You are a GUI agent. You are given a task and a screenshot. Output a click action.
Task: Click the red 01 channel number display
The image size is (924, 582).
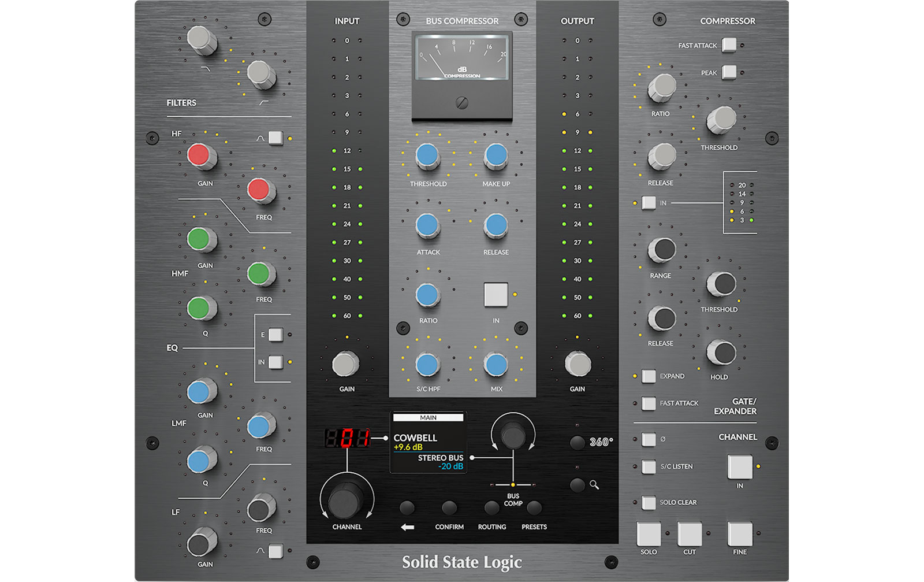pos(348,438)
